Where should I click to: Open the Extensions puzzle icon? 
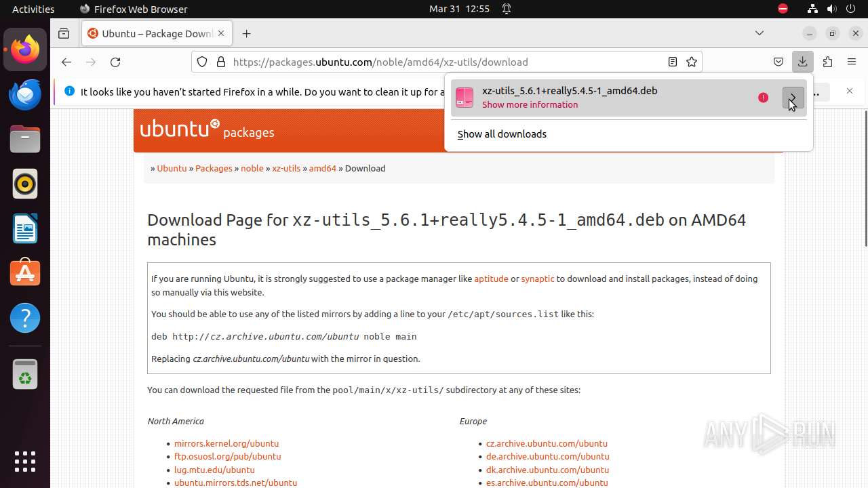827,62
